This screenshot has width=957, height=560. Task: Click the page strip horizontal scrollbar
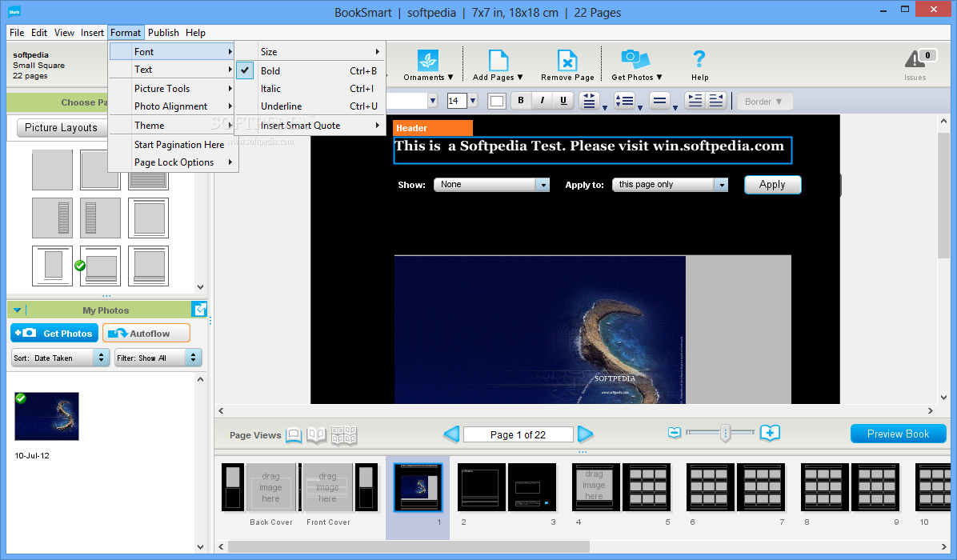pos(409,546)
